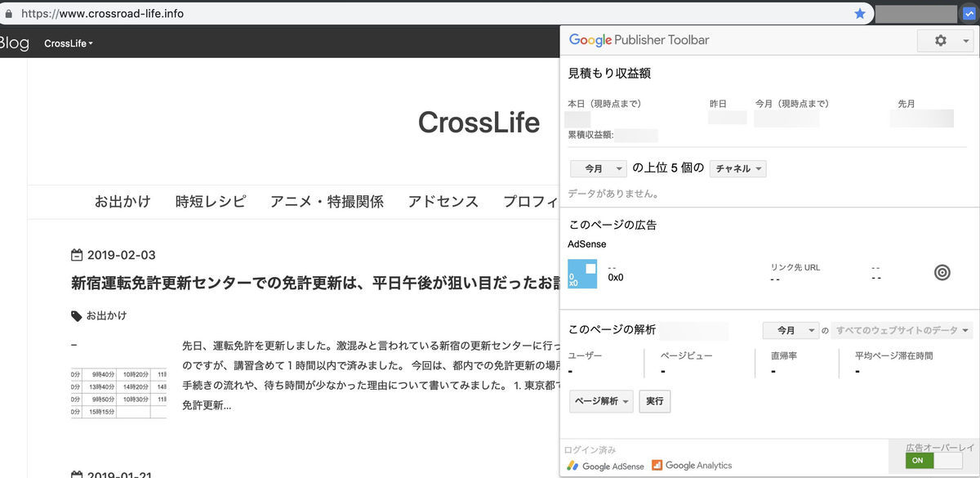This screenshot has height=478, width=980.
Task: Open the 今月 dropdown near 上位5個
Action: click(598, 168)
